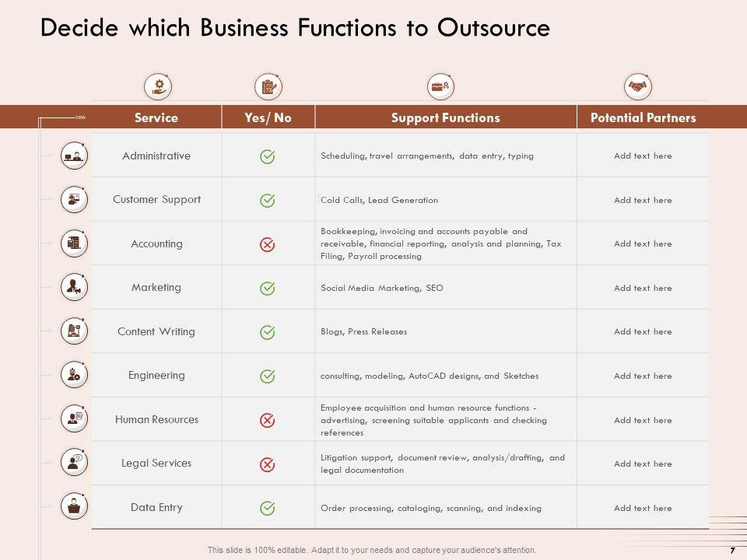This screenshot has height=560, width=747.
Task: Click the Legal Services person icon
Action: pyautogui.click(x=74, y=463)
